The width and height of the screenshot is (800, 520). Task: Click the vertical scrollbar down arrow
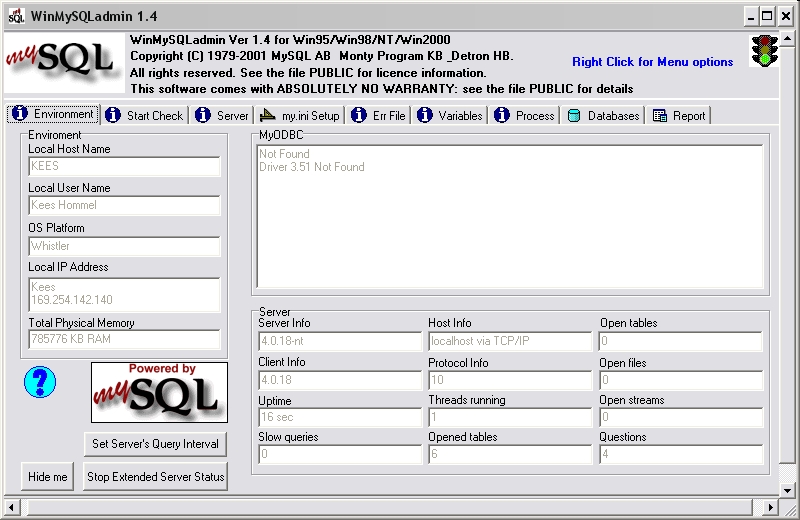coord(787,490)
